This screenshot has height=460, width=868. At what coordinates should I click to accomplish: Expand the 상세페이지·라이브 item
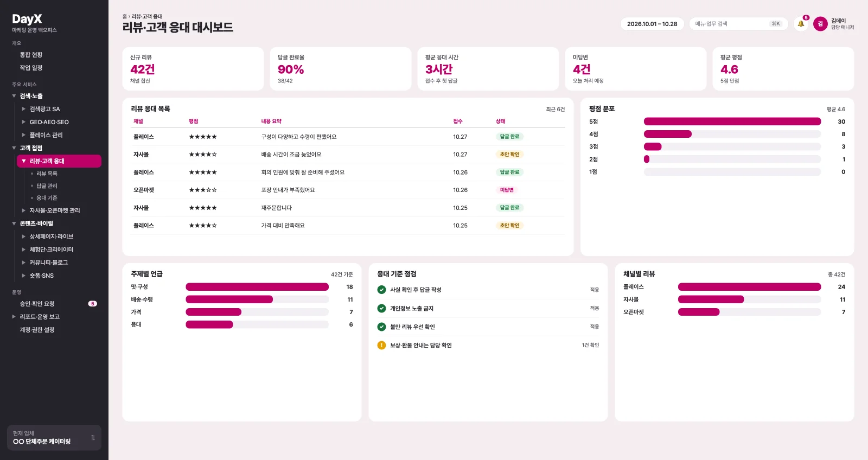click(x=24, y=237)
